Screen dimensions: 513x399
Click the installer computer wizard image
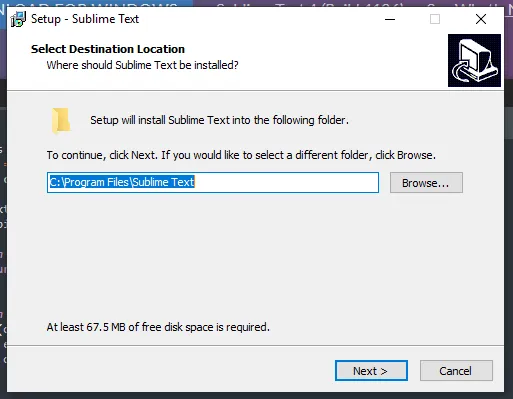474,60
